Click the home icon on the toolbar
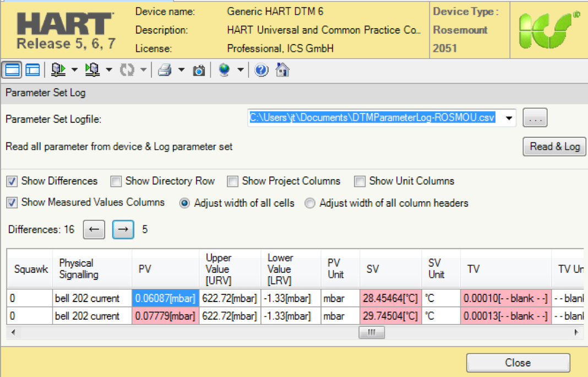588x377 pixels. coord(282,70)
